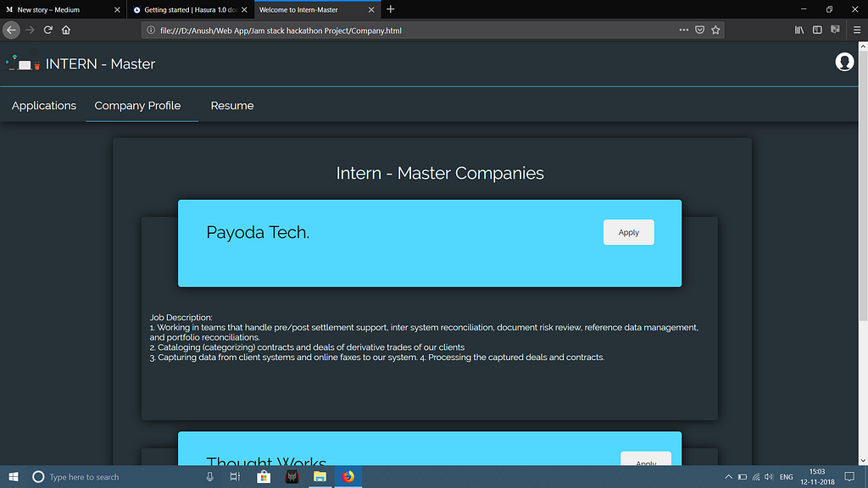Open File Explorer from taskbar
The image size is (868, 488).
[x=320, y=476]
